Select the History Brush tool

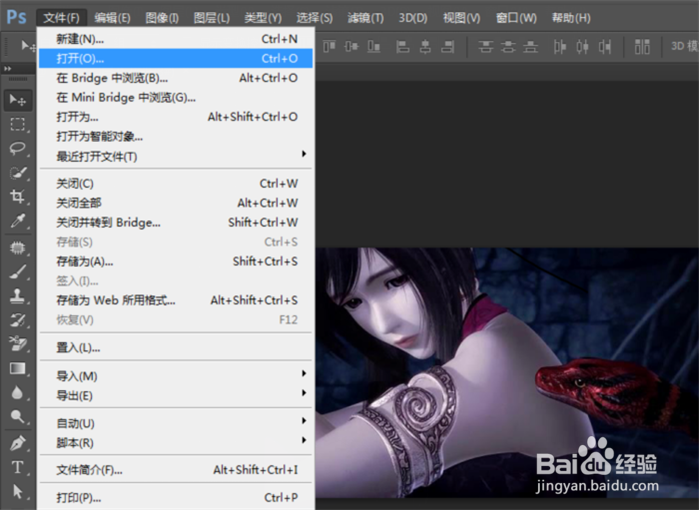tap(18, 320)
